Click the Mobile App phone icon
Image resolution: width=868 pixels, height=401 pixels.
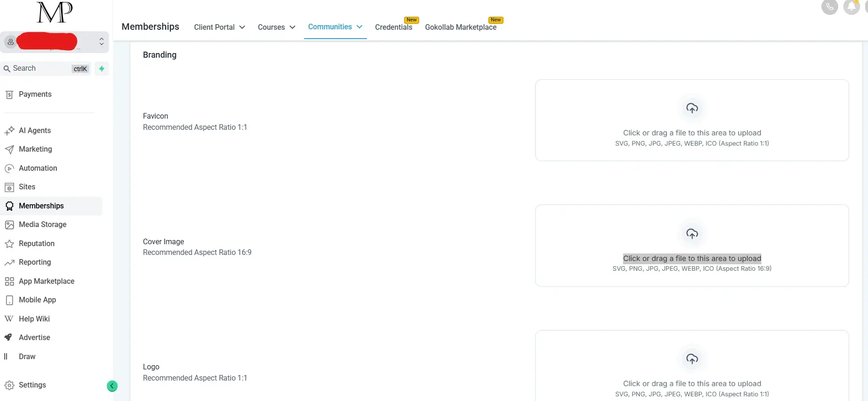coord(9,300)
